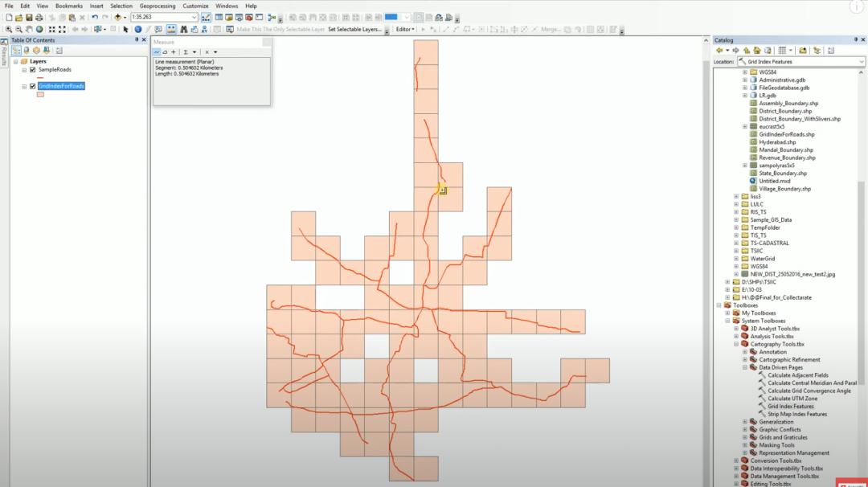Open the Geoprocessing menu
Image resolution: width=868 pixels, height=487 pixels.
158,6
